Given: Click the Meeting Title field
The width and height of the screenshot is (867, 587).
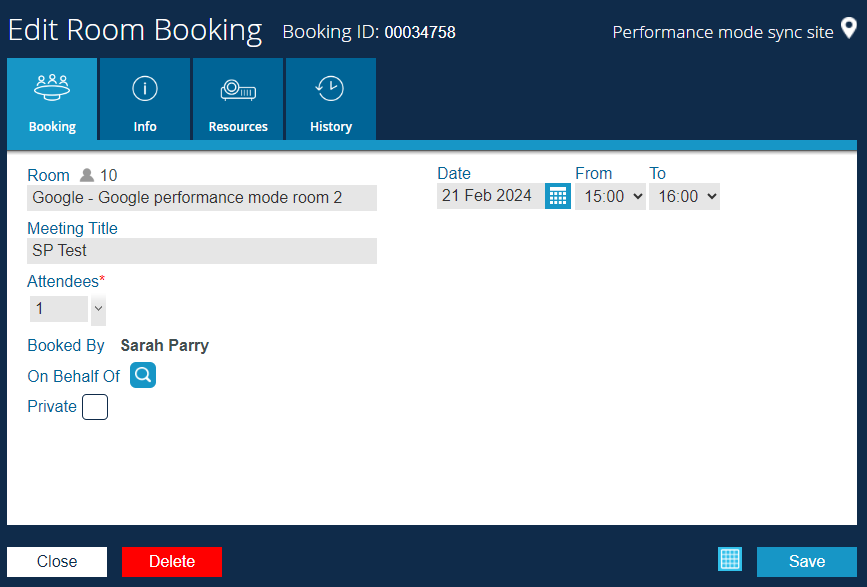Looking at the screenshot, I should pos(202,251).
